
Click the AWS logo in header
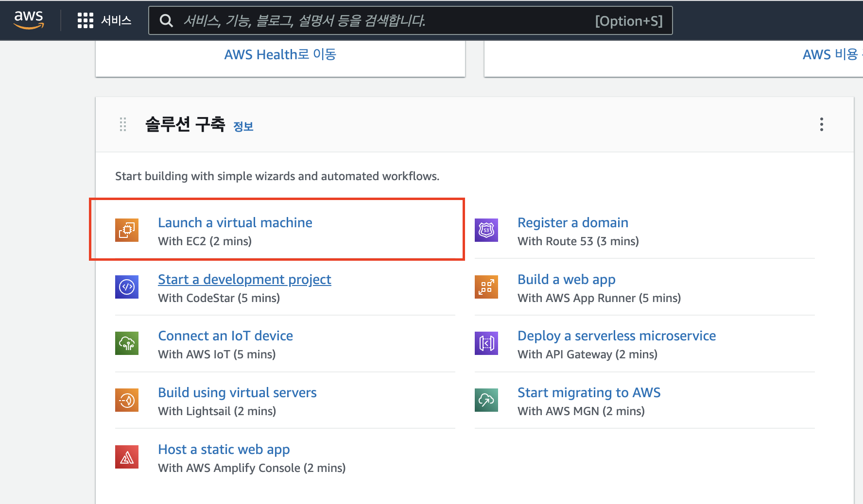[29, 20]
